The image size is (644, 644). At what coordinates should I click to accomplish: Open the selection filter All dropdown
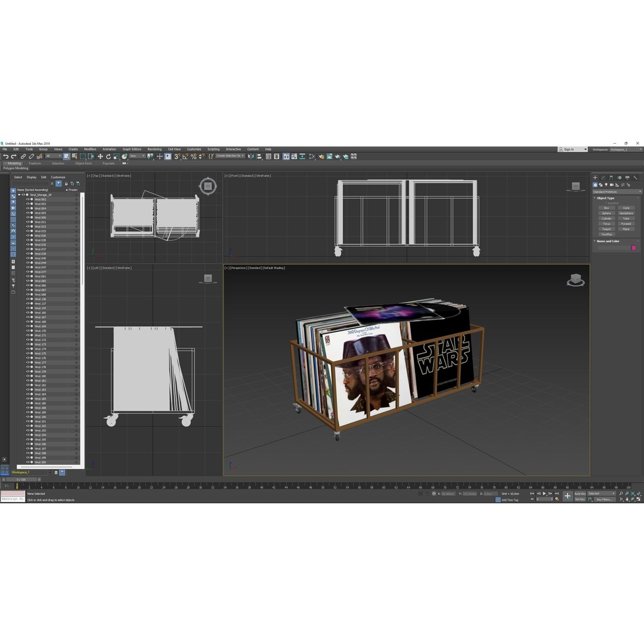[x=54, y=156]
